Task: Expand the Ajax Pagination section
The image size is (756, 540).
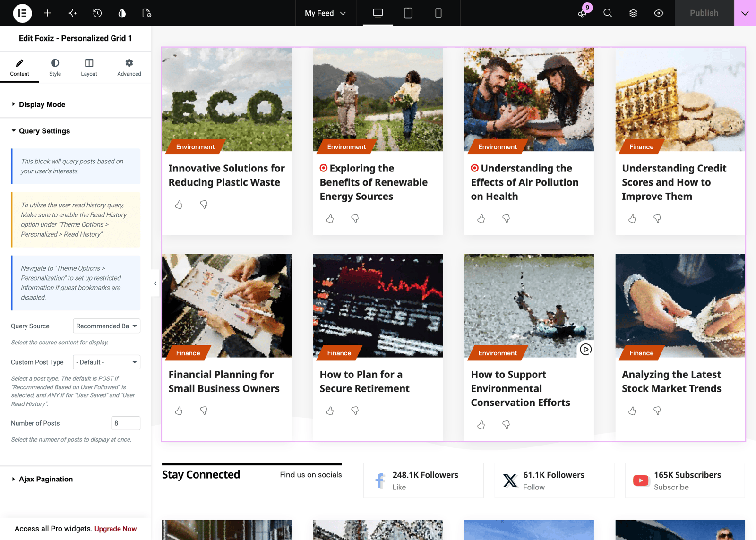Action: coord(76,479)
